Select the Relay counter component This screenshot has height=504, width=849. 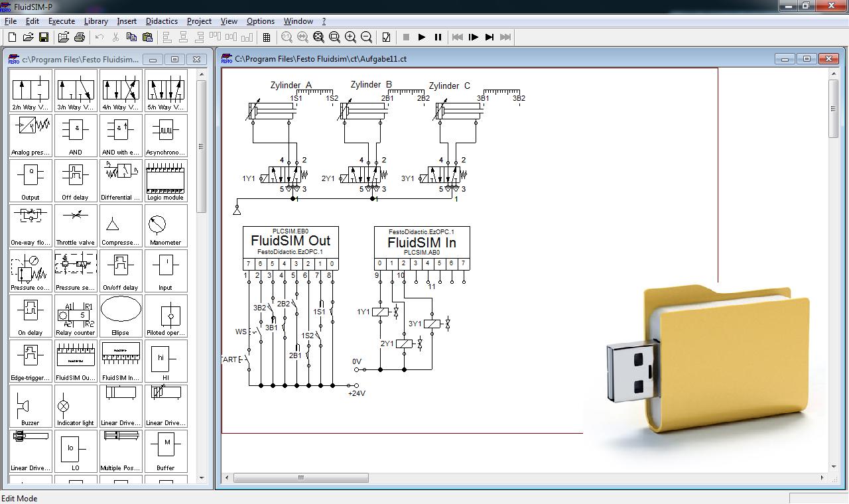click(x=76, y=316)
